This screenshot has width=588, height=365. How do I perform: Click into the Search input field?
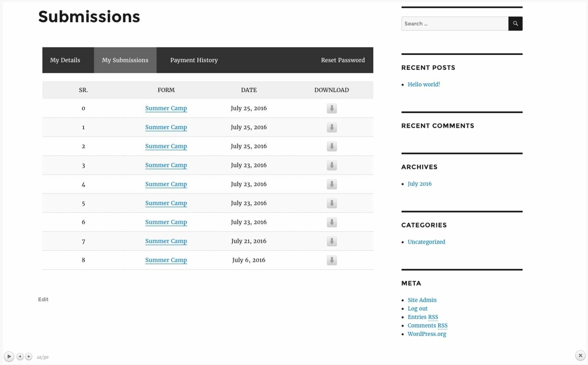coord(455,24)
